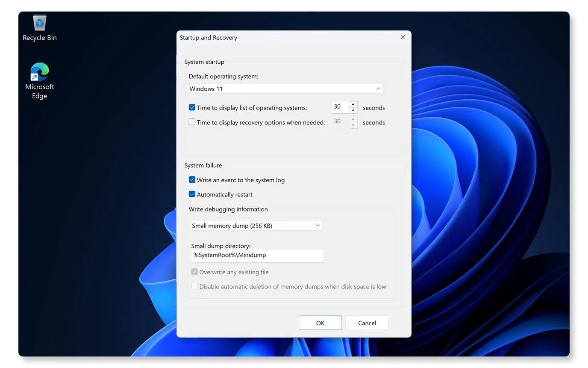This screenshot has height=368, width=588.
Task: Expand the Default operating system dropdown
Action: [285, 89]
